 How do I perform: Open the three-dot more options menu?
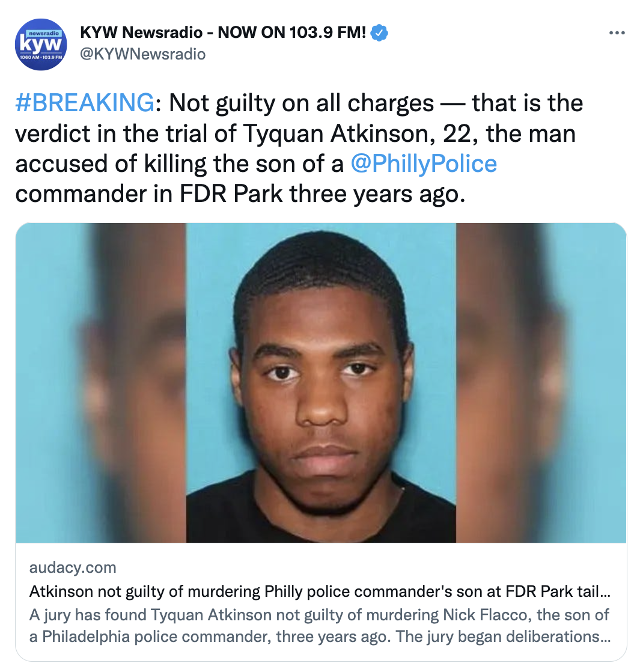(x=617, y=32)
